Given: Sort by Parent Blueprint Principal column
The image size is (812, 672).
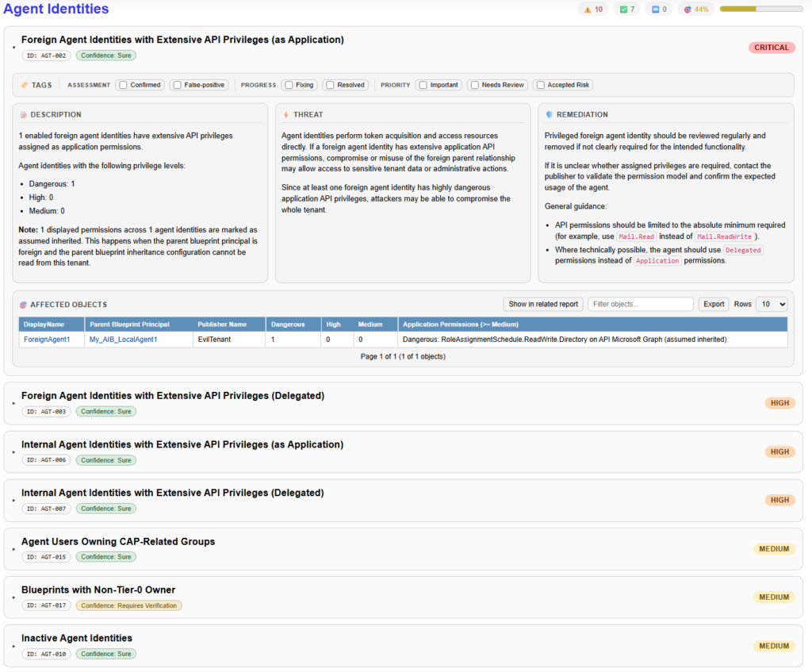Looking at the screenshot, I should pos(138,324).
